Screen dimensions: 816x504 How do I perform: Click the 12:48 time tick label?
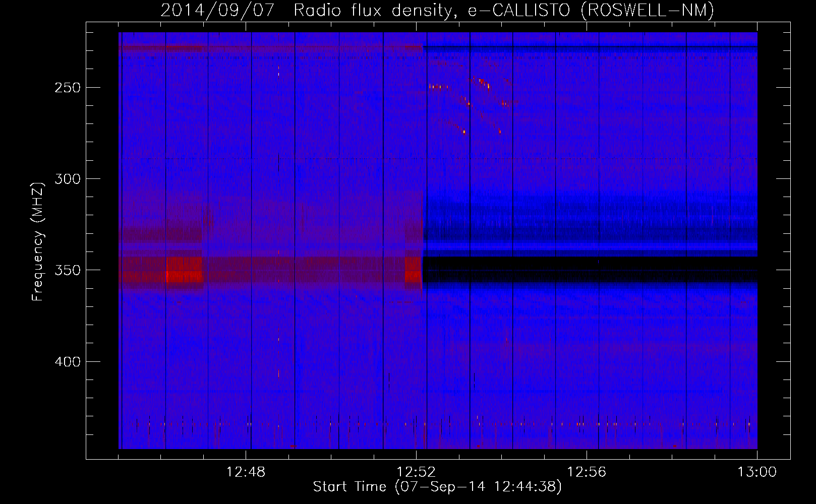click(x=246, y=472)
